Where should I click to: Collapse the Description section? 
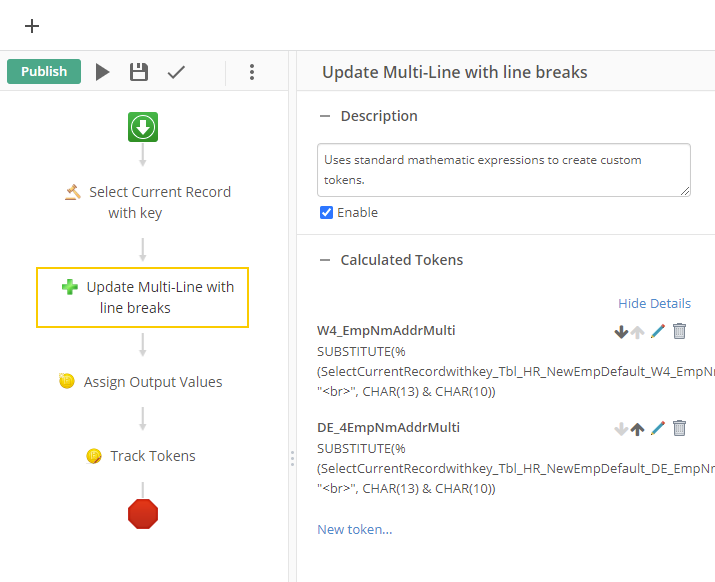point(325,116)
